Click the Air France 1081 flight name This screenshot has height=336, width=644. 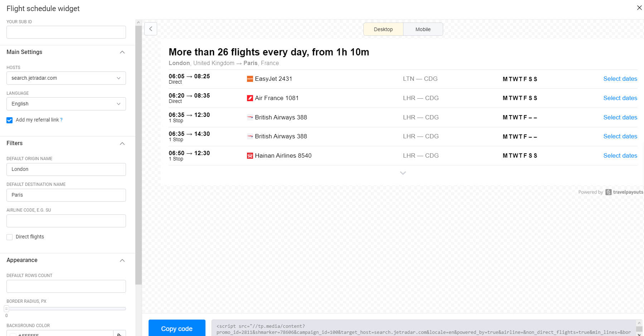(277, 98)
